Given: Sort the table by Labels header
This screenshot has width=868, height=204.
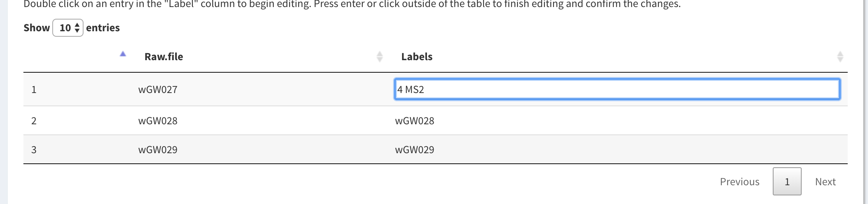Looking at the screenshot, I should (x=417, y=57).
